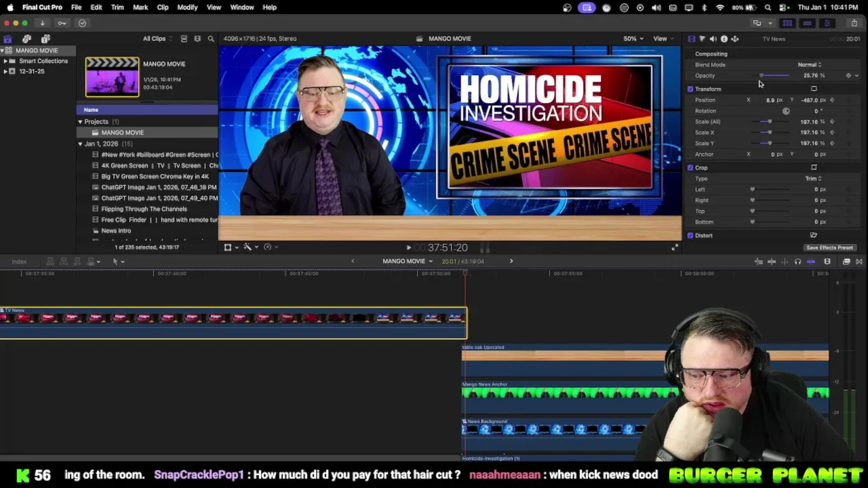The image size is (868, 488).
Task: Click the Import Media arrow icon
Action: pyautogui.click(x=42, y=23)
